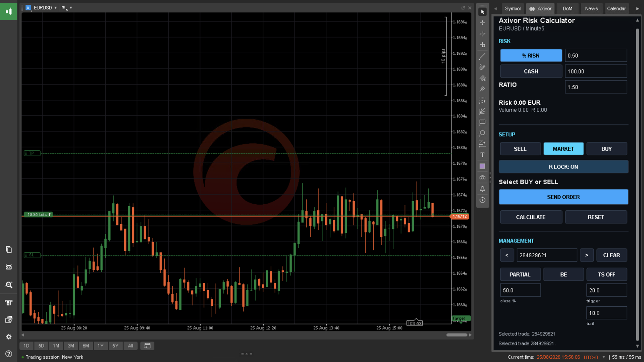Create a price alert with bell icon
The height and width of the screenshot is (362, 644).
click(x=482, y=189)
